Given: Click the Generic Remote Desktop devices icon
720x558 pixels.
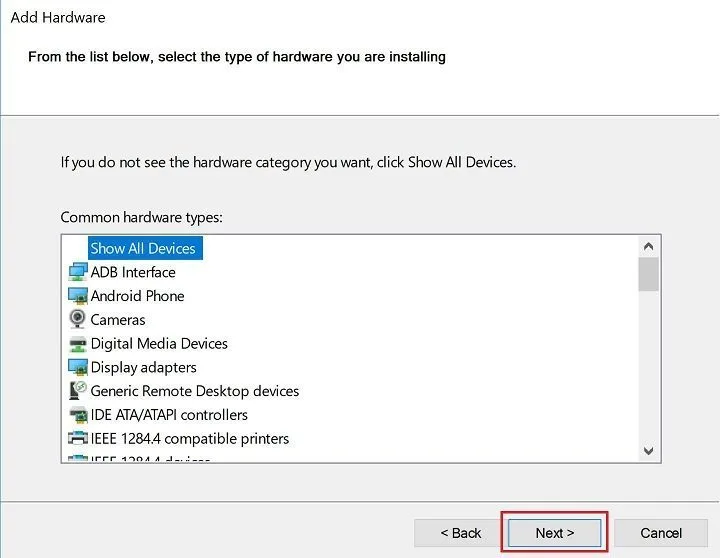Looking at the screenshot, I should coord(78,391).
